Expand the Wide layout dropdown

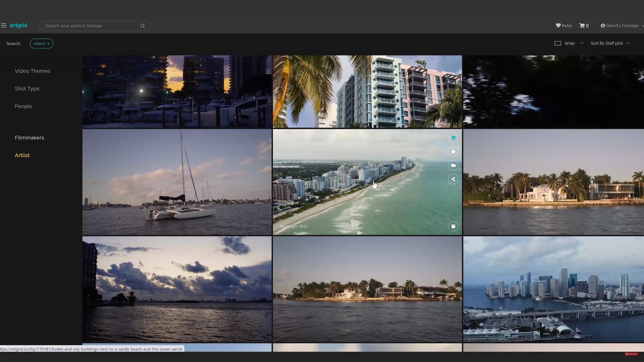pos(569,43)
